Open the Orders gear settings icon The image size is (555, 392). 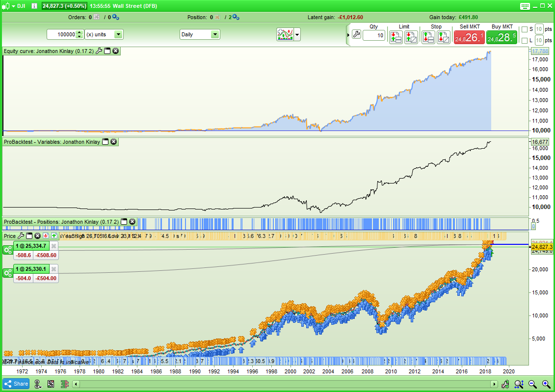[x=115, y=17]
